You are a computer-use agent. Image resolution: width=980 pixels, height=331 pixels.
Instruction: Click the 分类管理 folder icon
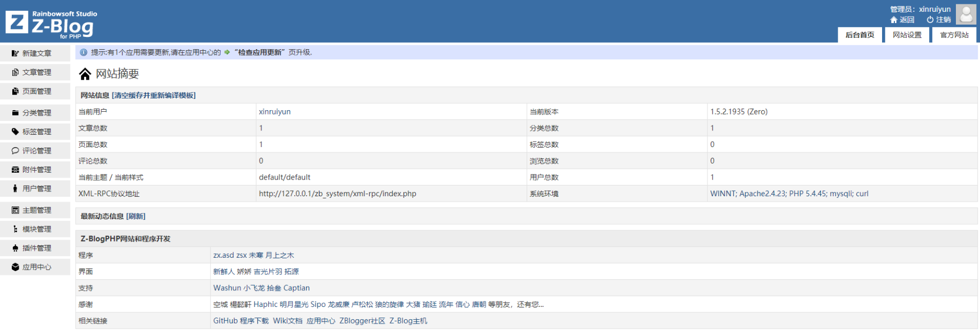pos(16,113)
